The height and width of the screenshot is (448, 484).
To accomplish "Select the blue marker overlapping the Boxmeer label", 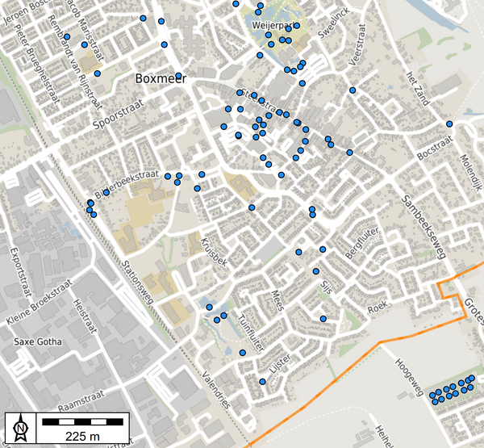I will (x=178, y=76).
